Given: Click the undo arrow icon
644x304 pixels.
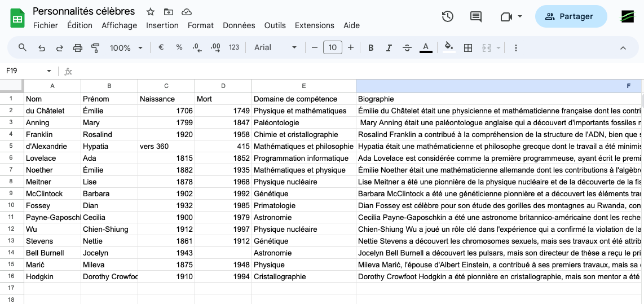Looking at the screenshot, I should [x=41, y=48].
